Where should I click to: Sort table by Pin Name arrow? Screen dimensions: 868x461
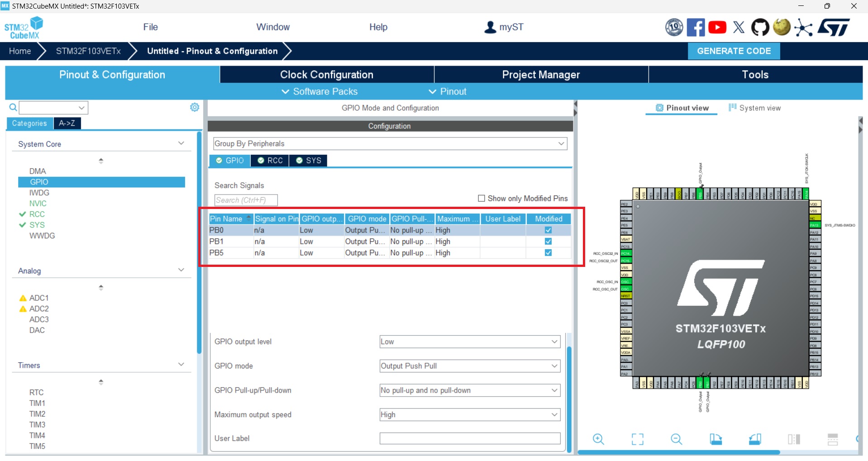click(x=248, y=219)
